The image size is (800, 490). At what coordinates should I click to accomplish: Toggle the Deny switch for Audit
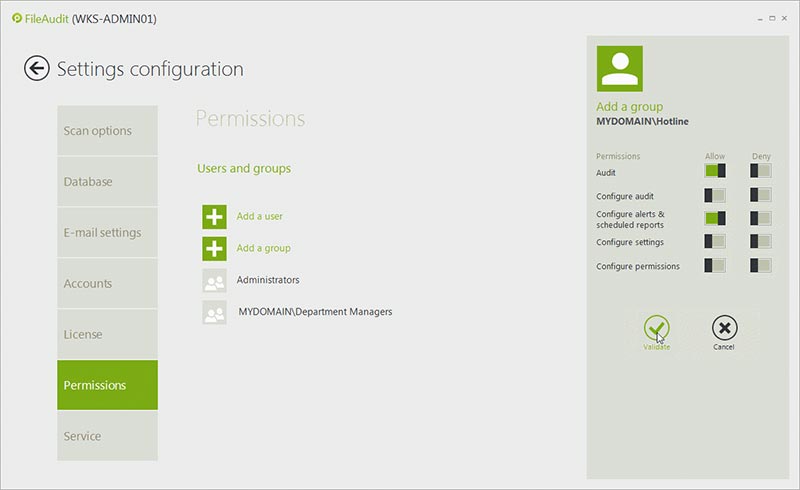coord(761,171)
